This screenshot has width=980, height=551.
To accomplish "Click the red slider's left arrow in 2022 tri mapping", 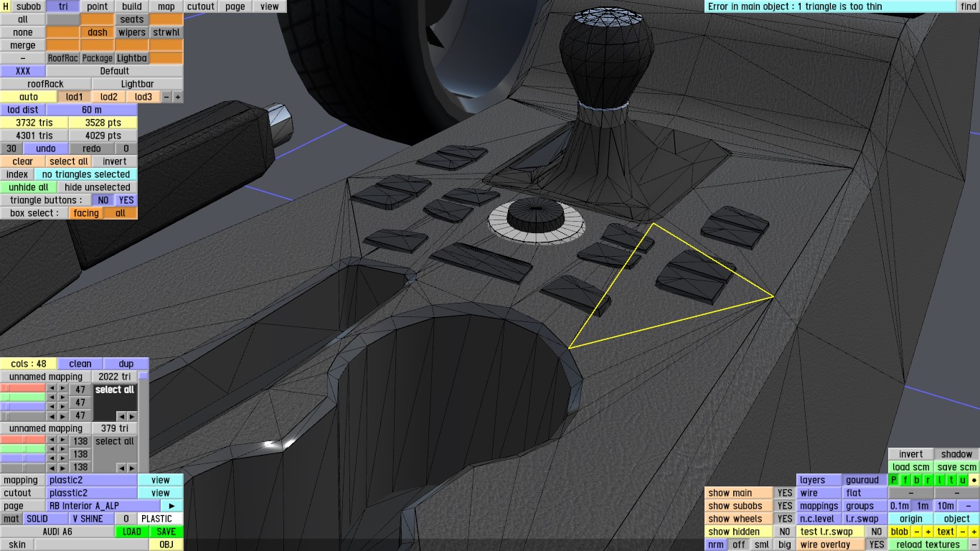I will pos(52,388).
